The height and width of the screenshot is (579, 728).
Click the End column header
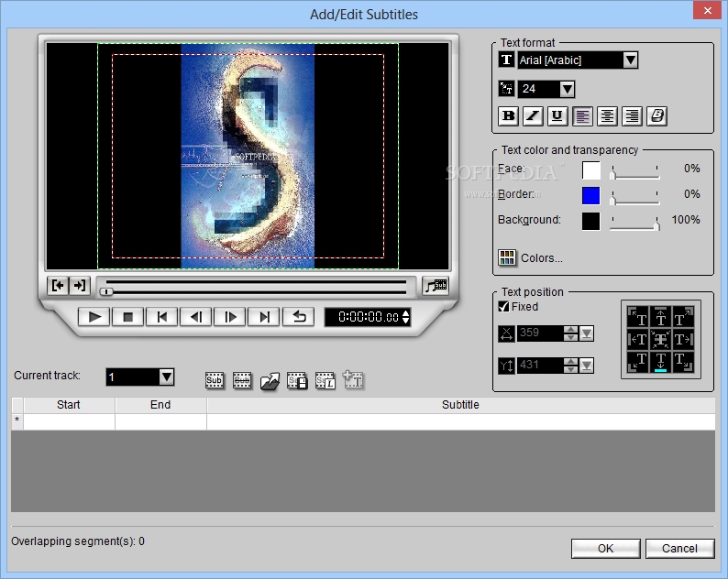(x=160, y=405)
